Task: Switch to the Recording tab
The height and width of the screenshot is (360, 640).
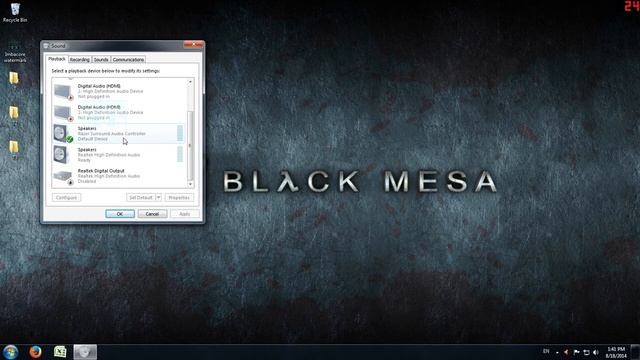Action: tap(80, 60)
